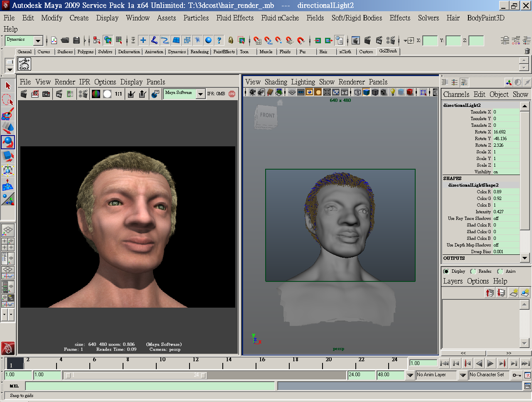
Task: Save scene with the floppy disk icon
Action: pyautogui.click(x=76, y=40)
